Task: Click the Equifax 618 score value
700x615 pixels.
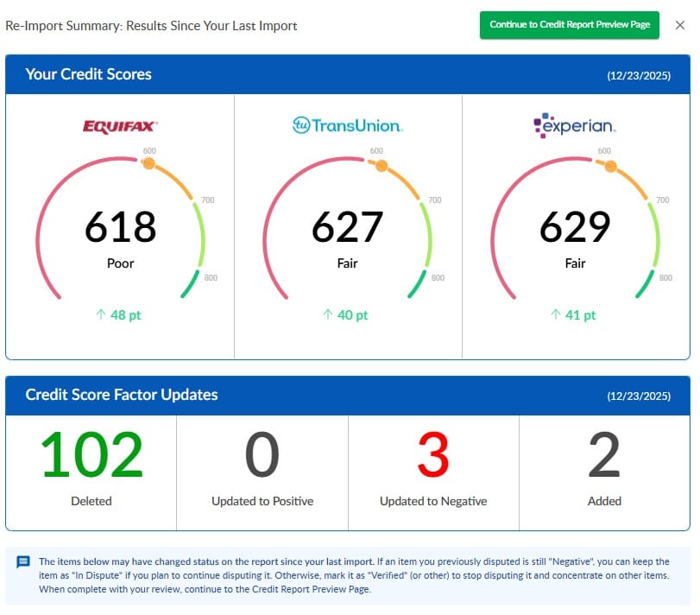Action: pos(120,227)
